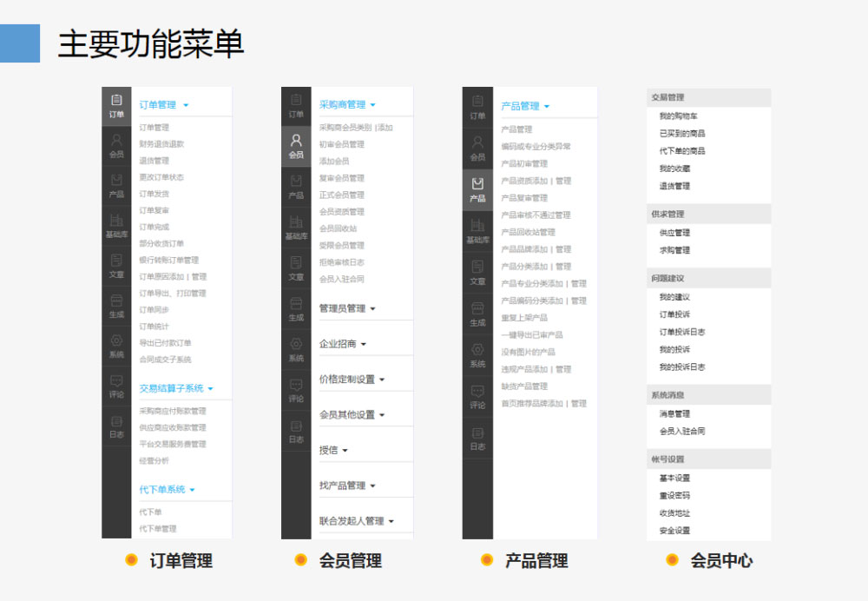Collapse the blue 产品管理 dropdown header

pyautogui.click(x=525, y=106)
